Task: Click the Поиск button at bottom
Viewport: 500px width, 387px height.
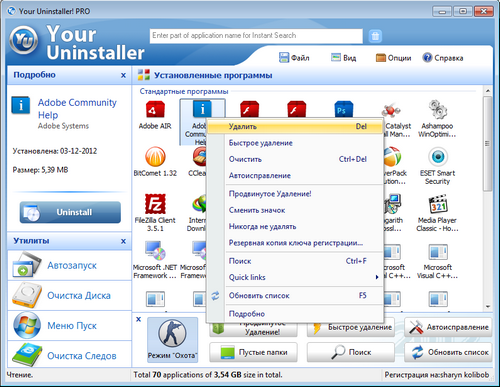Action: click(351, 352)
